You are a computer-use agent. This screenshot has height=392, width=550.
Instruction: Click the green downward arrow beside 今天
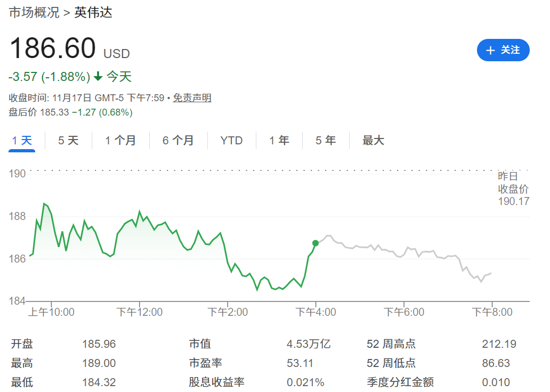coord(97,77)
